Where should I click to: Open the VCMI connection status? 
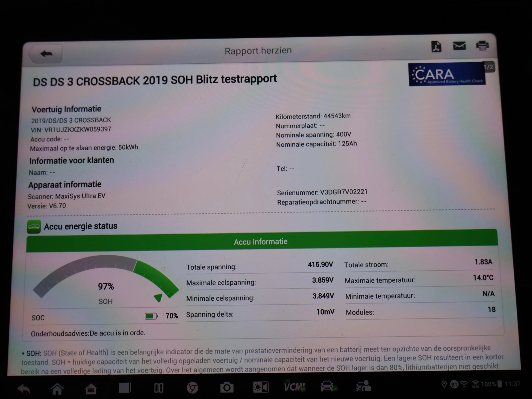pos(295,387)
